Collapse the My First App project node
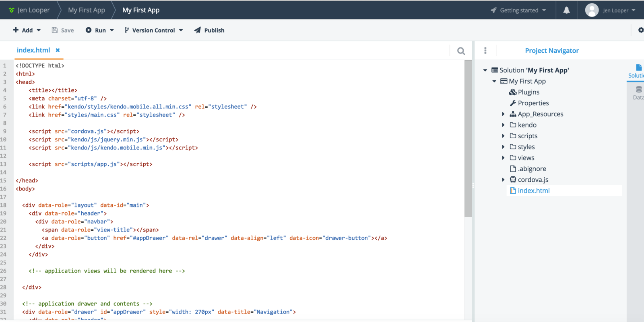 [494, 81]
